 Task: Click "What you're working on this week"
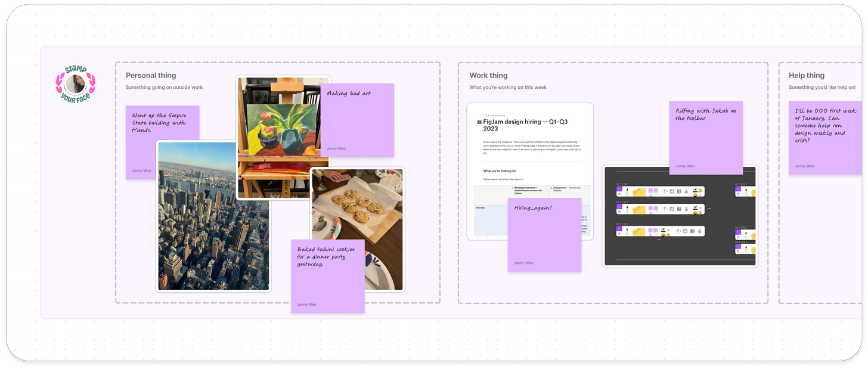508,88
